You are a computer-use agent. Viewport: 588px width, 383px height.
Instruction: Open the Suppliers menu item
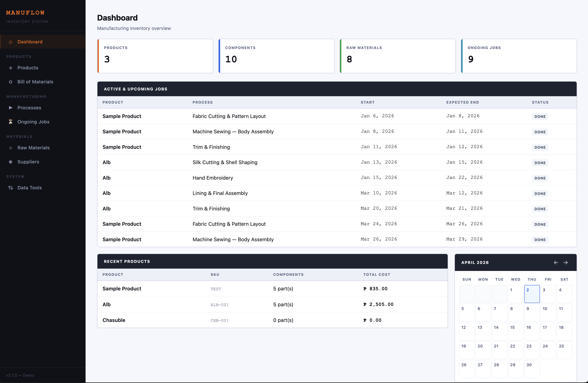pyautogui.click(x=28, y=162)
